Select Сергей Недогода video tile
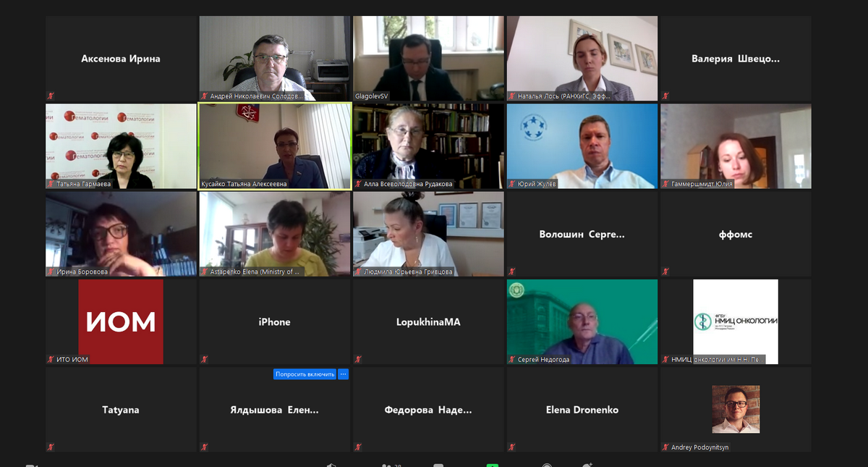Viewport: 868px width, 467px height. 582,321
